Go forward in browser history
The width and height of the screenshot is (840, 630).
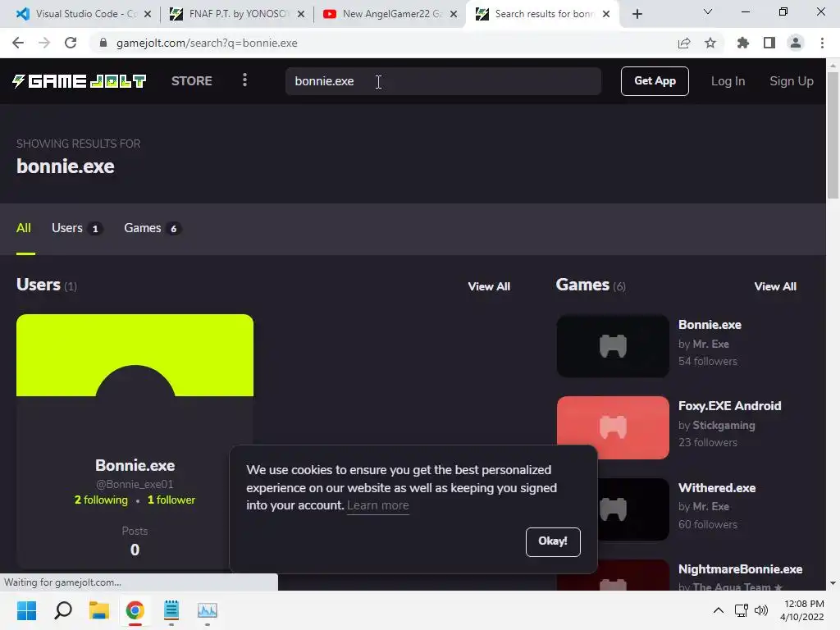44,43
